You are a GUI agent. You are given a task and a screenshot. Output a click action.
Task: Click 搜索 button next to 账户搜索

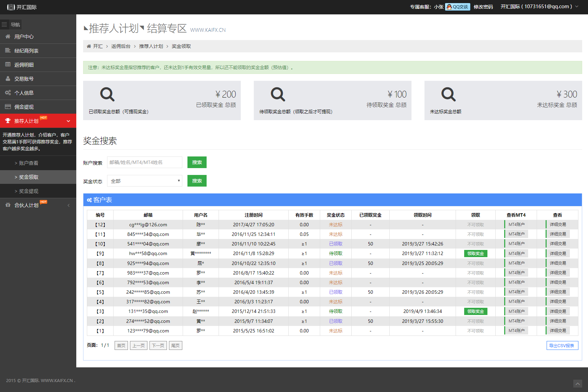[197, 162]
